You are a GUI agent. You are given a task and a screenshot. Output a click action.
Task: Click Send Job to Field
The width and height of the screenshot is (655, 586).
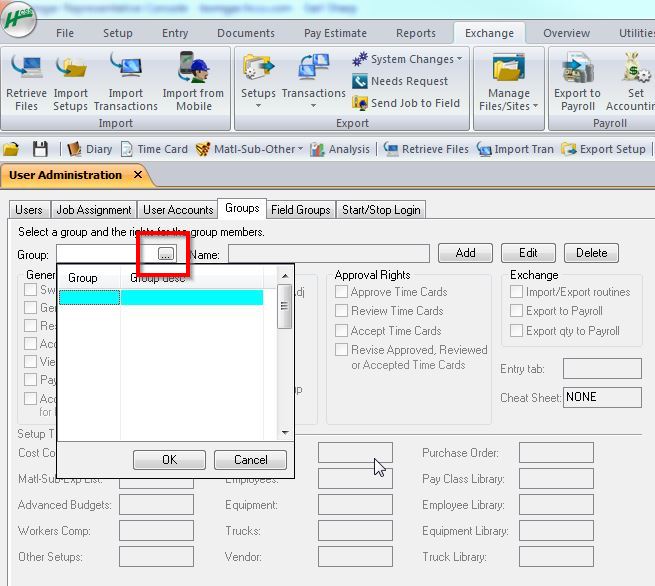tap(406, 103)
